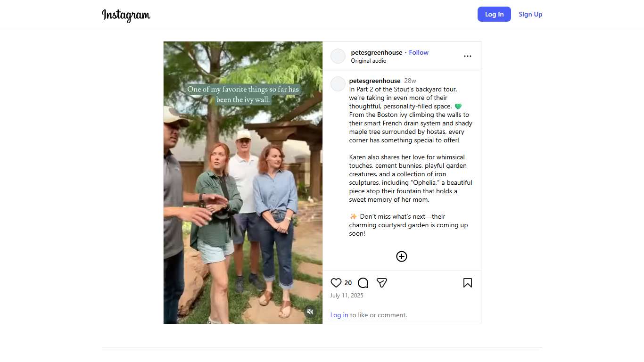
Task: Open the Sign Up link
Action: click(x=530, y=14)
